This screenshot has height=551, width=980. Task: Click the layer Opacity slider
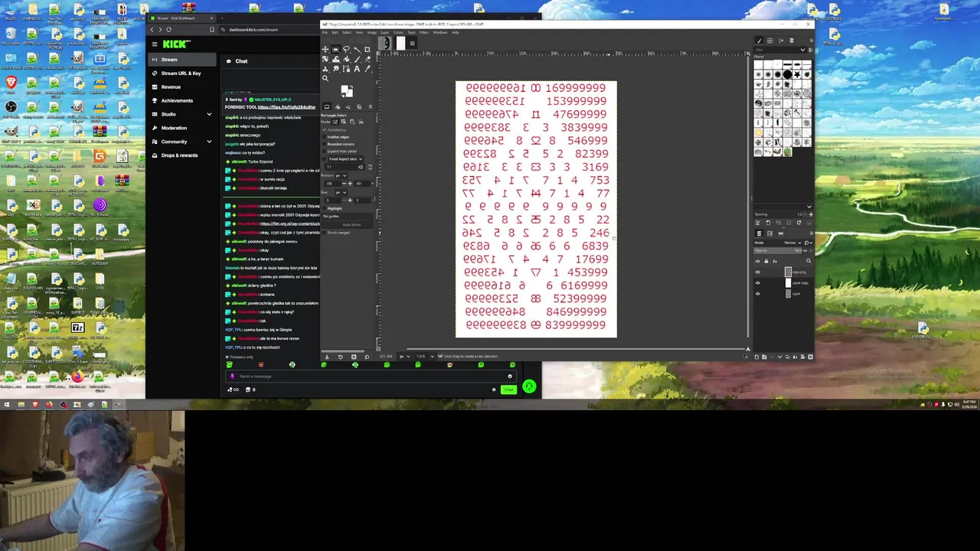[778, 250]
